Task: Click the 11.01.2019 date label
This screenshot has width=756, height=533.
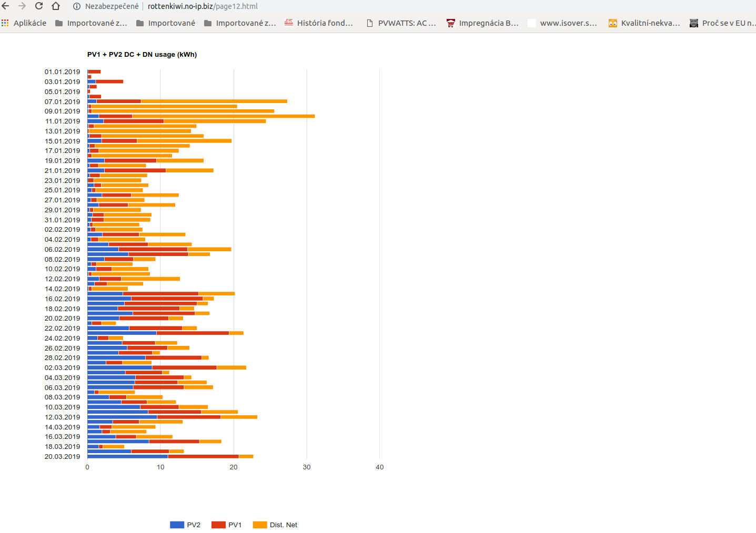Action: (63, 121)
